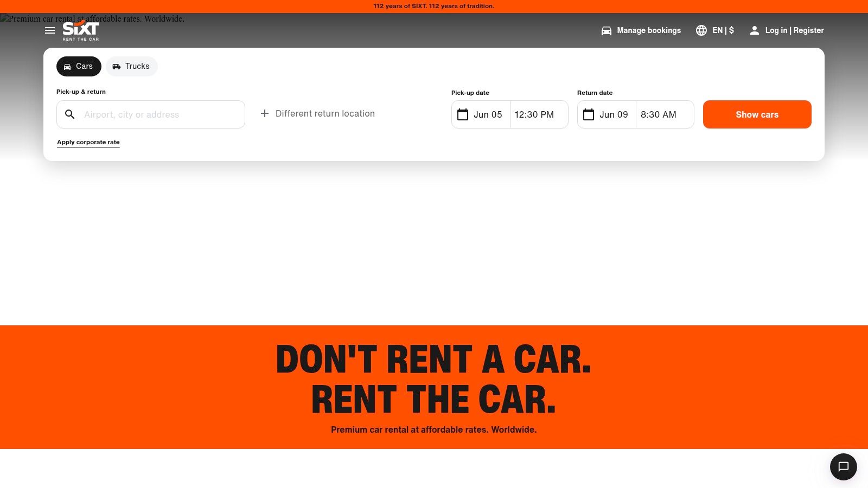This screenshot has width=868, height=488.
Task: Click the car icon next to Manage bookings
Action: click(606, 30)
